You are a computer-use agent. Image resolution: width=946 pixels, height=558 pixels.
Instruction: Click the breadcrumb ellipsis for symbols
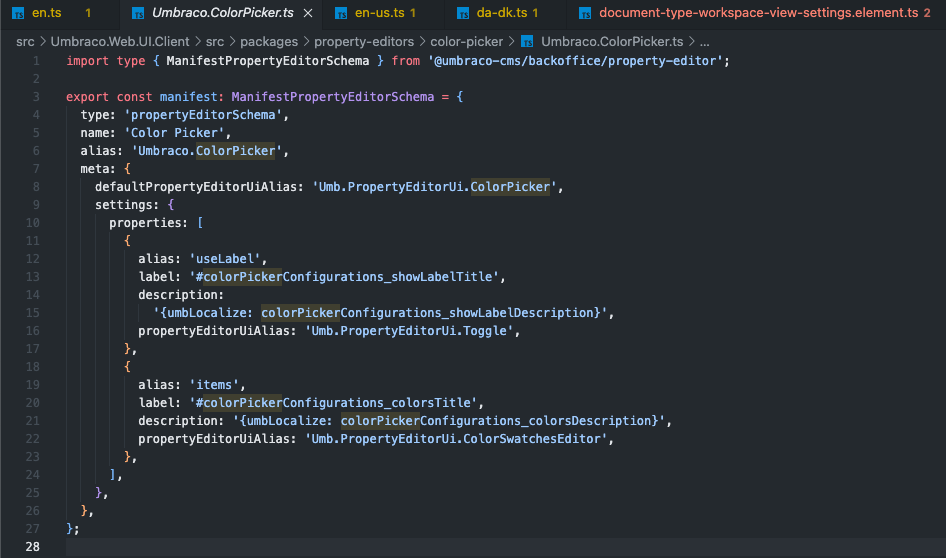704,42
